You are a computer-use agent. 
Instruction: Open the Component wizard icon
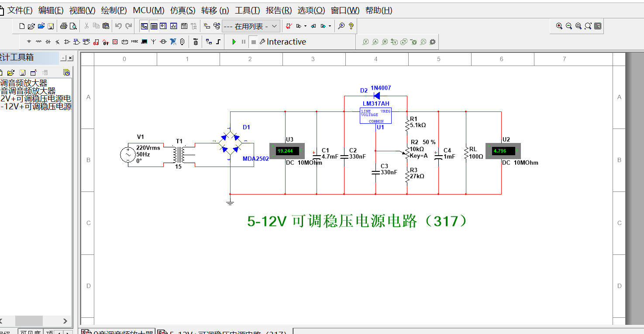207,26
